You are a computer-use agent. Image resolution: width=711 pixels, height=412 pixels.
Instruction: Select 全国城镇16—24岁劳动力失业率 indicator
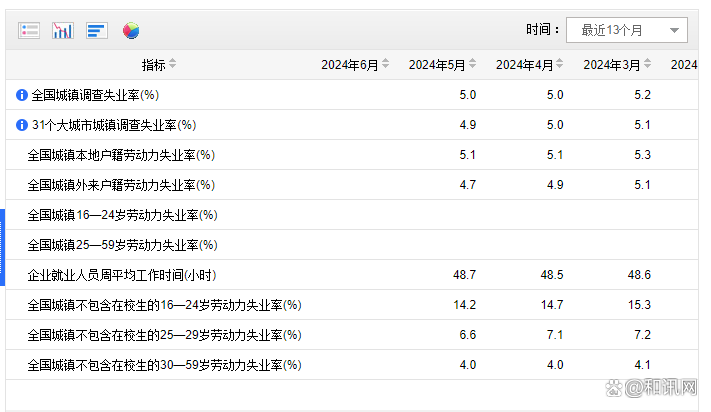click(122, 215)
